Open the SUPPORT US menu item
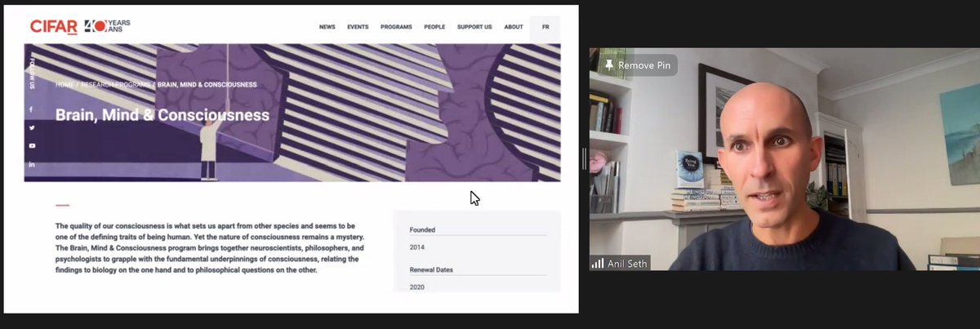980x329 pixels. pyautogui.click(x=474, y=27)
